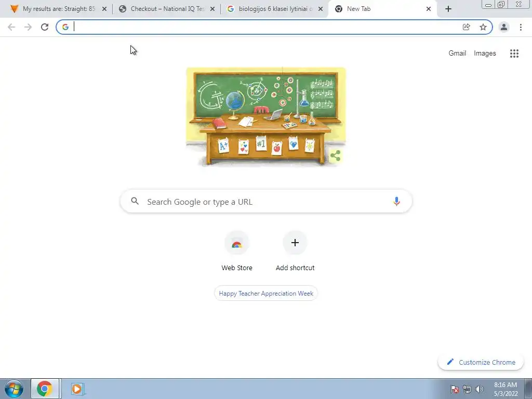Reload the page with the refresh icon
This screenshot has height=399, width=532.
click(45, 27)
